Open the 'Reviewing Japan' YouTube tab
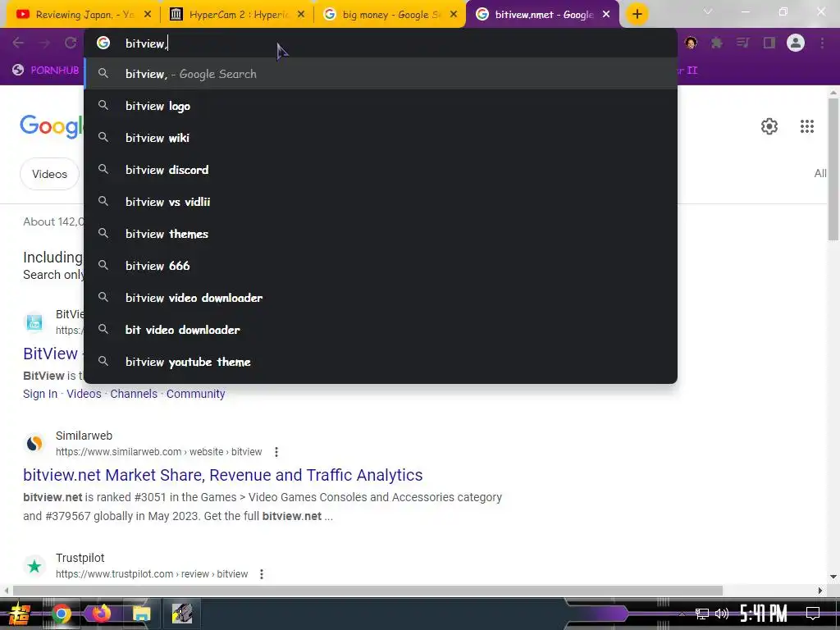This screenshot has height=630, width=840. pyautogui.click(x=83, y=15)
